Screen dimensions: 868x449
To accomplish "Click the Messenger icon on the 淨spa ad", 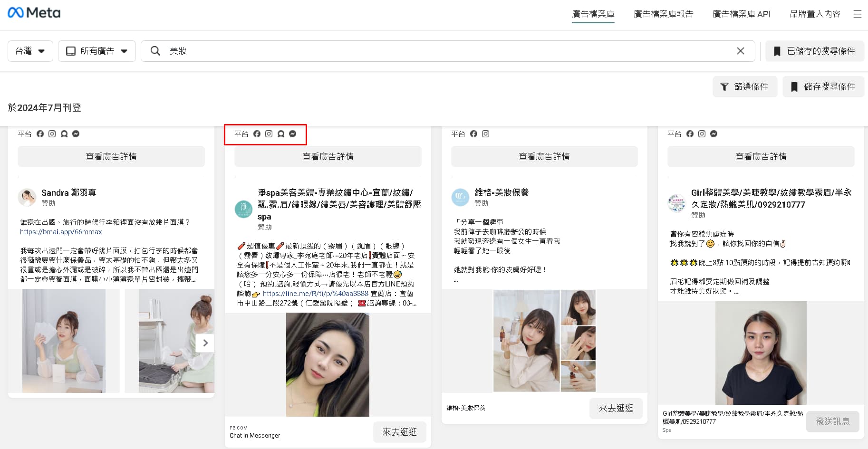I will pyautogui.click(x=293, y=134).
